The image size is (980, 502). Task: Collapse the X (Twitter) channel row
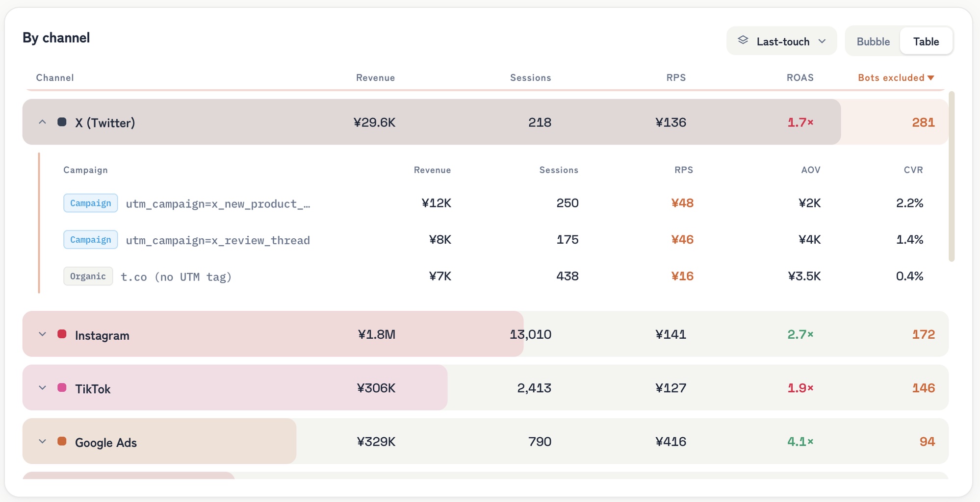pos(43,122)
